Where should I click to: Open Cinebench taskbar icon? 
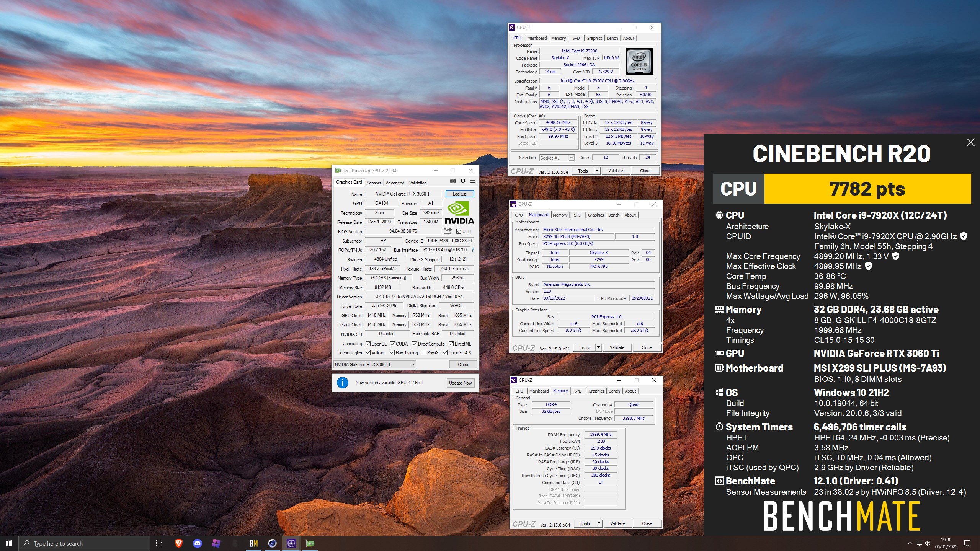(x=273, y=543)
